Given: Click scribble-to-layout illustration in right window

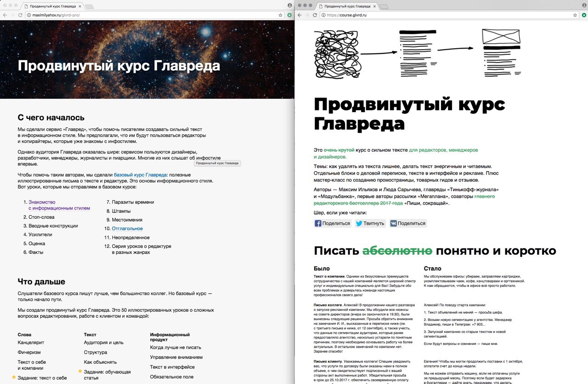Looking at the screenshot, I should coord(417,53).
